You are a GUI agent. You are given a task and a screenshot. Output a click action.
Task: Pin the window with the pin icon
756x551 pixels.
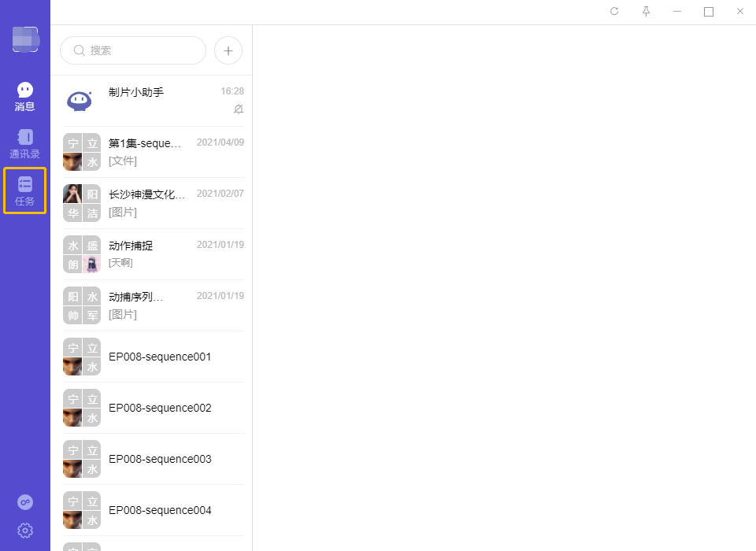point(646,12)
